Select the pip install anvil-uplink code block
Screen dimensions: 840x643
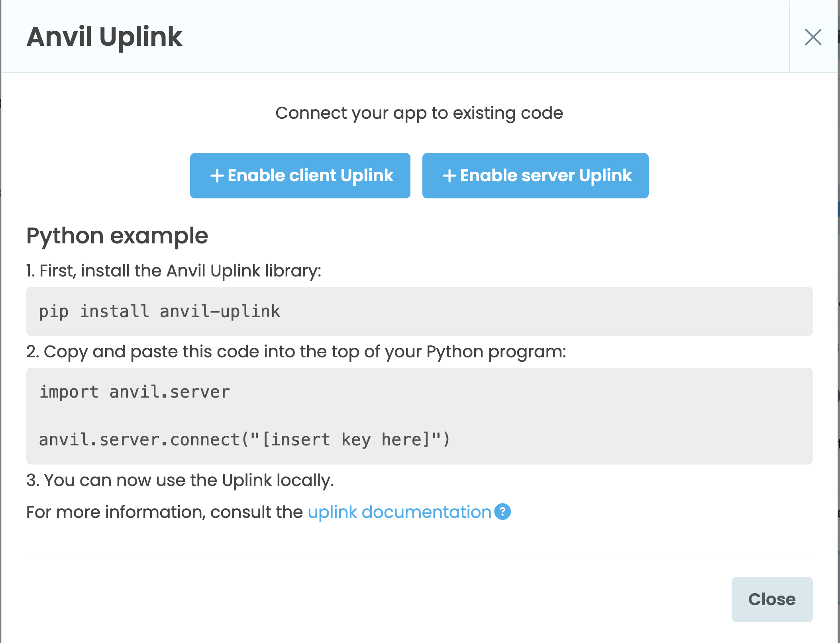point(159,311)
